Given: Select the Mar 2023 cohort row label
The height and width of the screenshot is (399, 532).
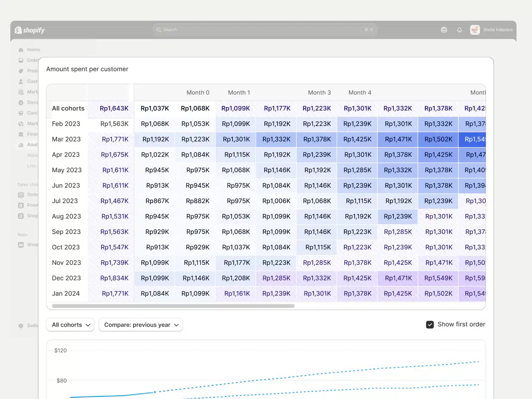Looking at the screenshot, I should click(66, 139).
